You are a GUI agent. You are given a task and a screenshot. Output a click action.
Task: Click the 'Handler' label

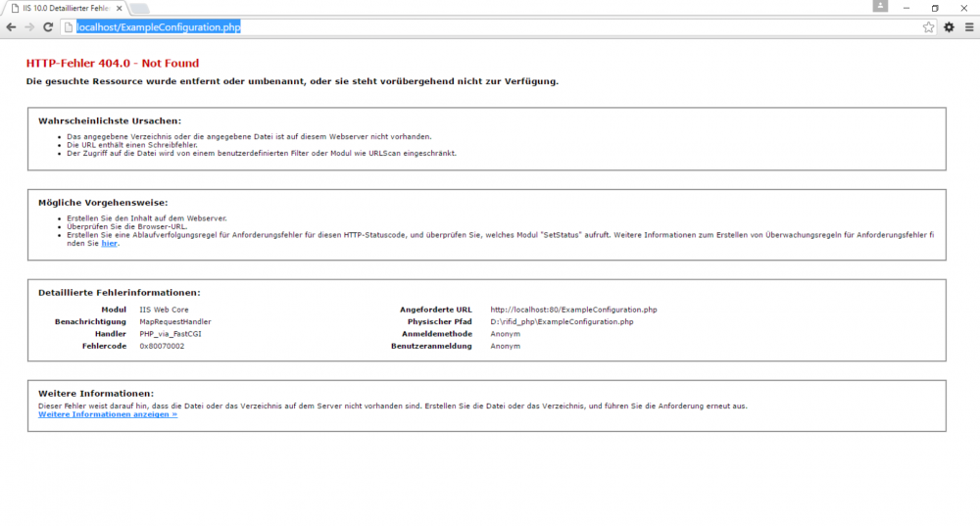(x=111, y=334)
